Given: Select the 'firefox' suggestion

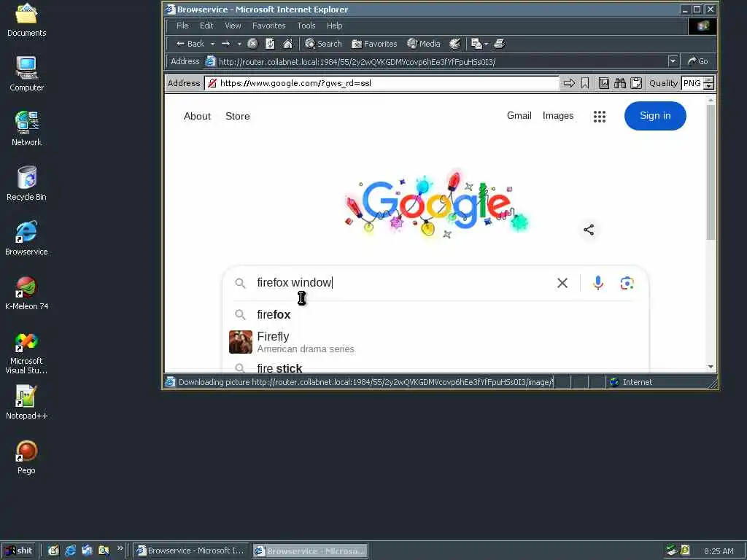Looking at the screenshot, I should pyautogui.click(x=436, y=315).
